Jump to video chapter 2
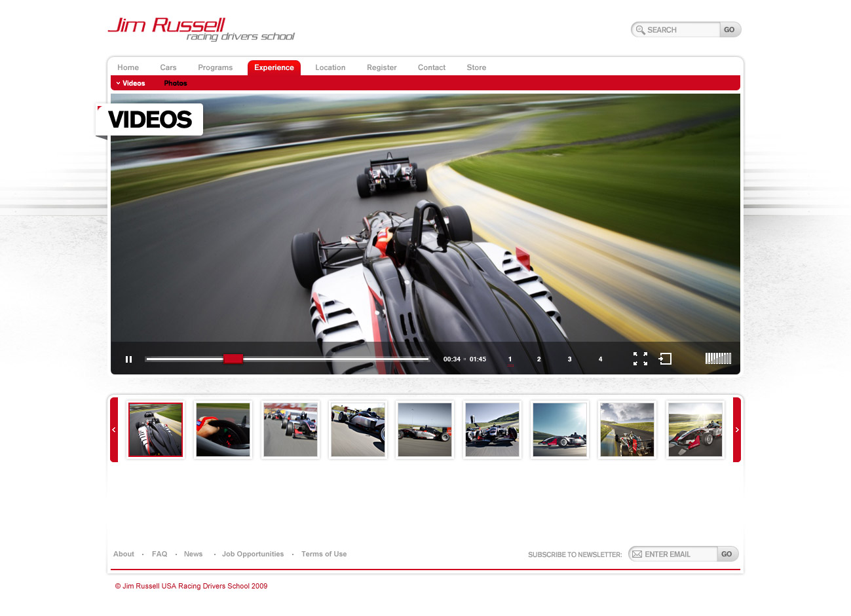This screenshot has height=616, width=851. click(539, 359)
